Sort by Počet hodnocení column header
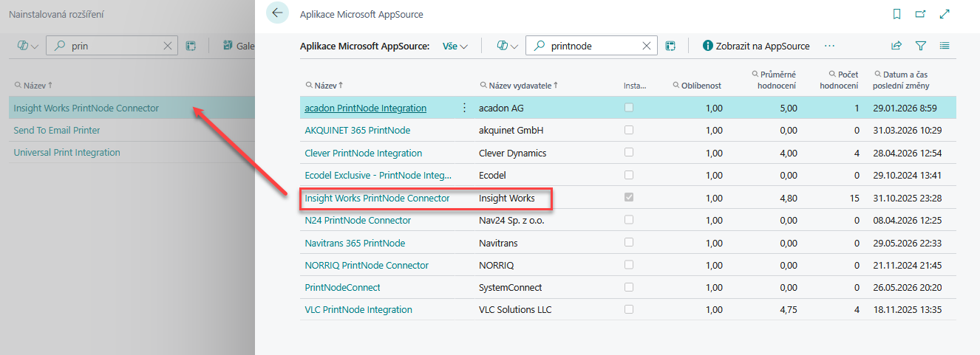Viewport: 980px width, 355px height. (x=839, y=80)
